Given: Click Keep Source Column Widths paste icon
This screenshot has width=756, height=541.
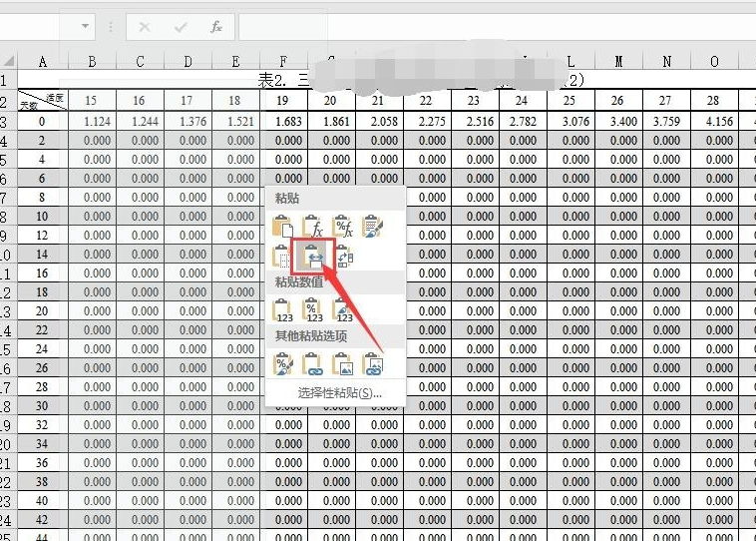Looking at the screenshot, I should coord(312,257).
